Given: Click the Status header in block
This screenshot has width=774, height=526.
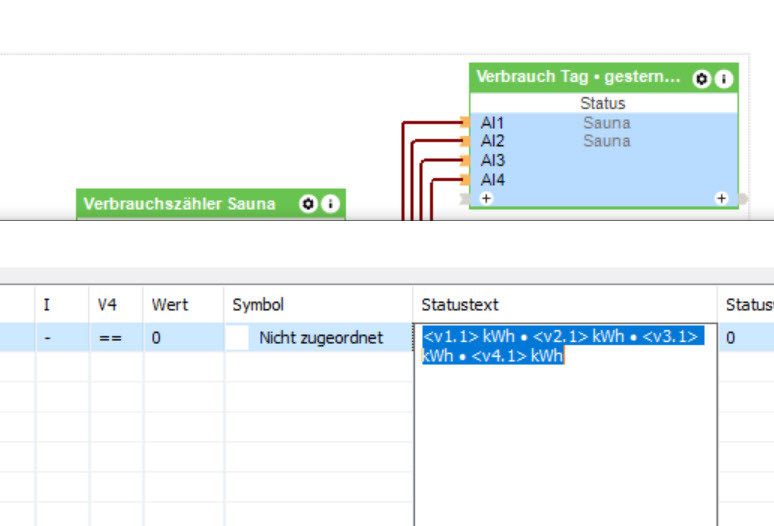Looking at the screenshot, I should (x=603, y=103).
